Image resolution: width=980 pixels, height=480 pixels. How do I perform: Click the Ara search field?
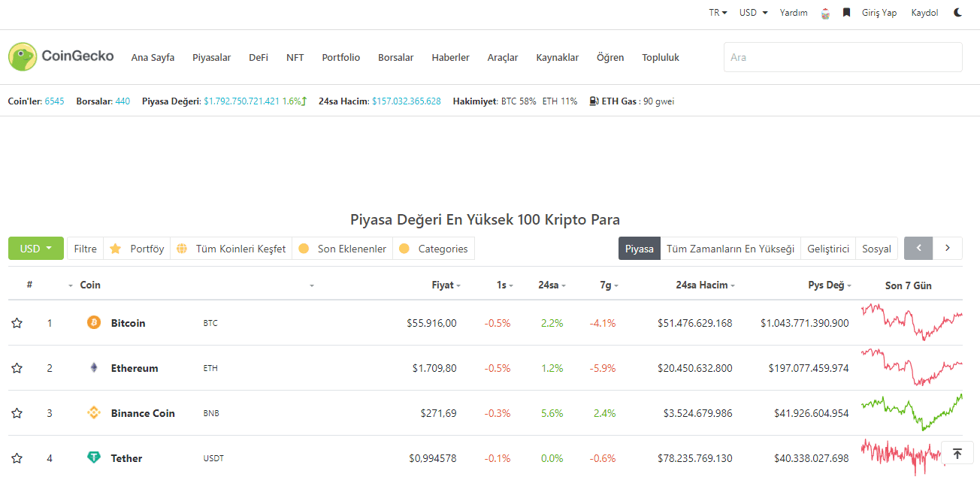click(843, 57)
